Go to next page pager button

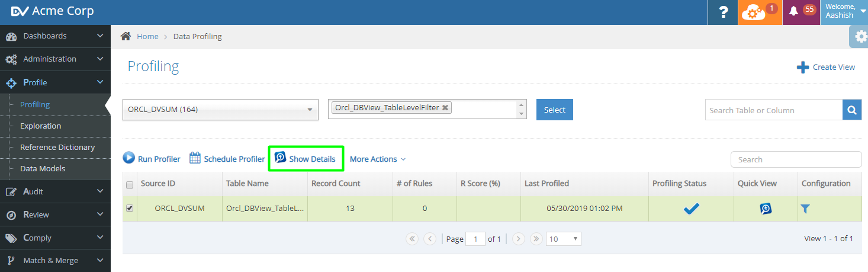519,239
